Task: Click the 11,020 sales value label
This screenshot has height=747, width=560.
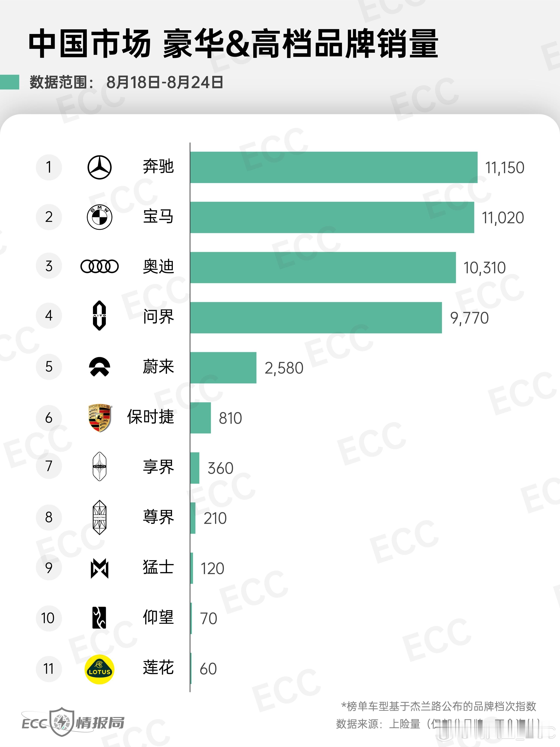Action: (x=503, y=218)
